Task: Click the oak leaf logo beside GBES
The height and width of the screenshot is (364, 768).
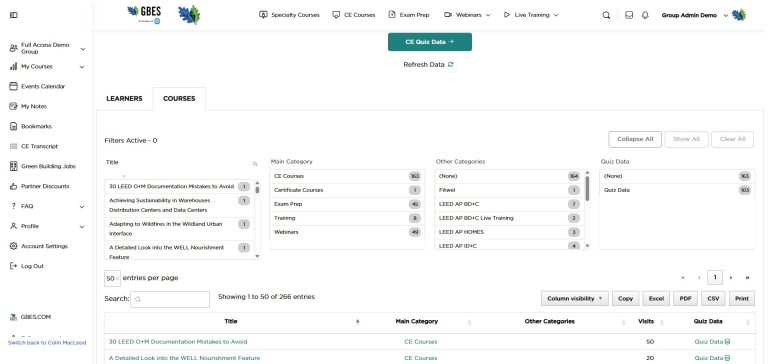Action: pos(189,15)
